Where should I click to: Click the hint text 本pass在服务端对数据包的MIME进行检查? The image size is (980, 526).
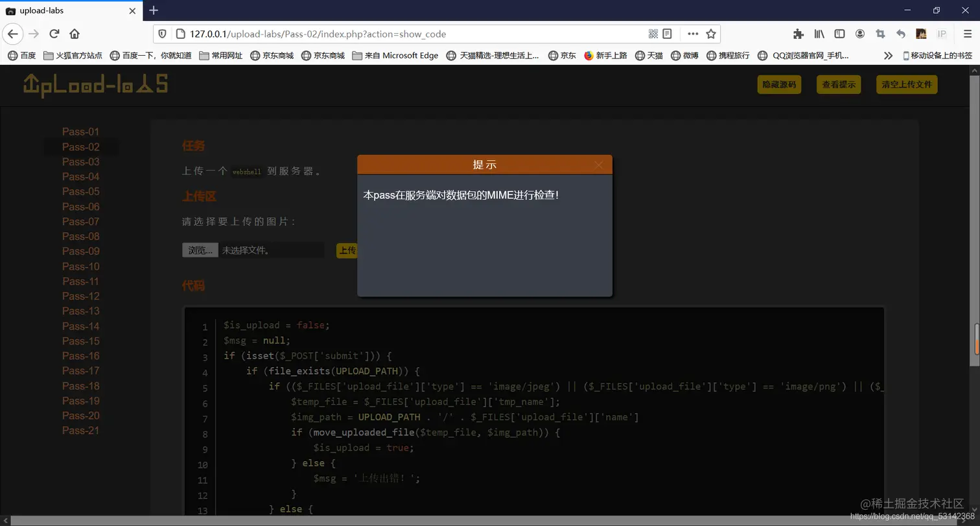pos(461,195)
